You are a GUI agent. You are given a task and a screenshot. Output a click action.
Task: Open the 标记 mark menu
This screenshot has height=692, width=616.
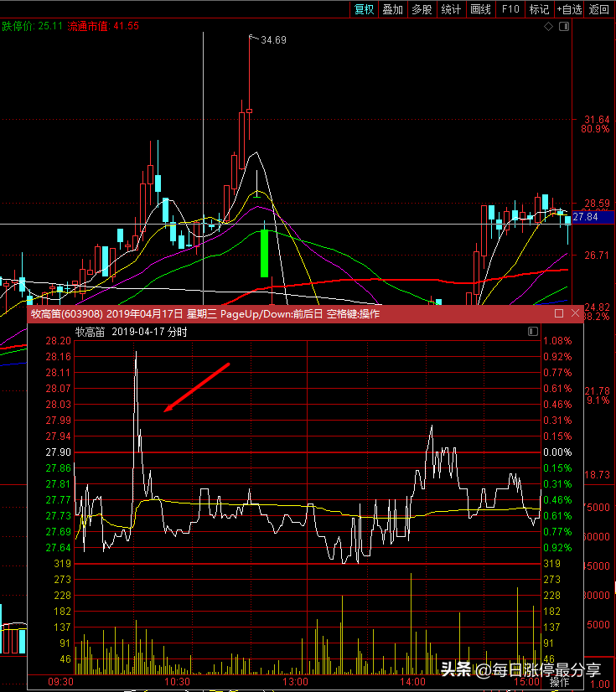pos(539,9)
